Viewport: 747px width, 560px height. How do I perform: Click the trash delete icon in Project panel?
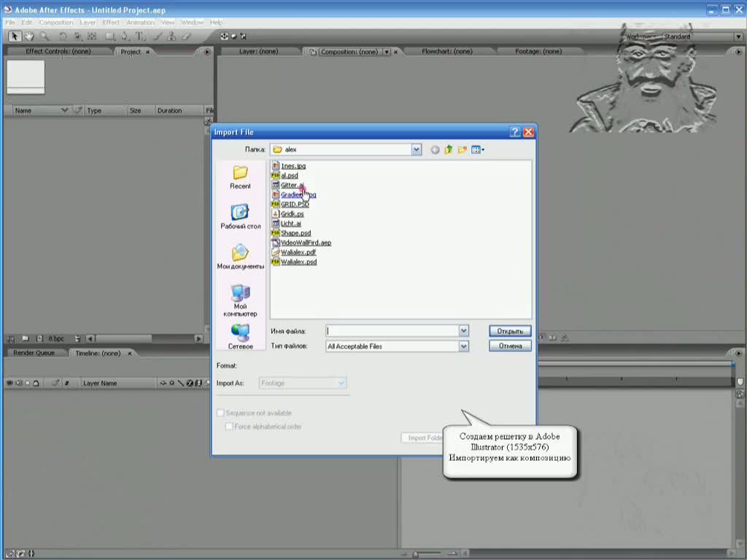77,338
